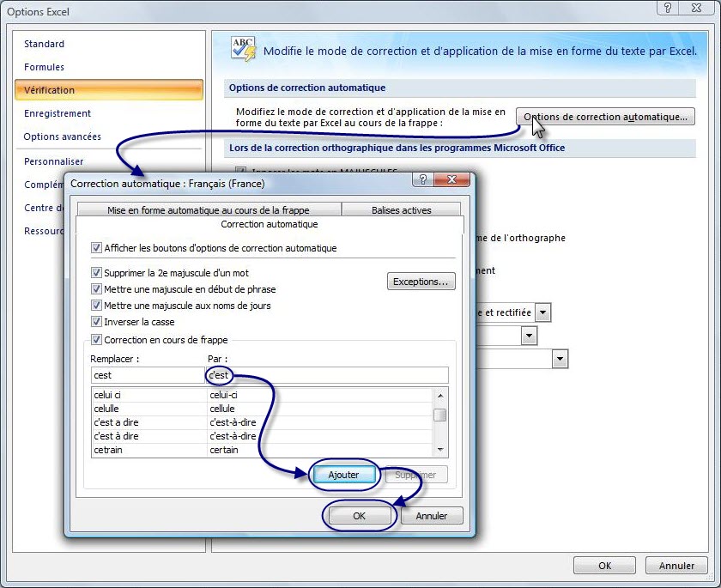Click the 'Ajouter' button

click(x=343, y=474)
